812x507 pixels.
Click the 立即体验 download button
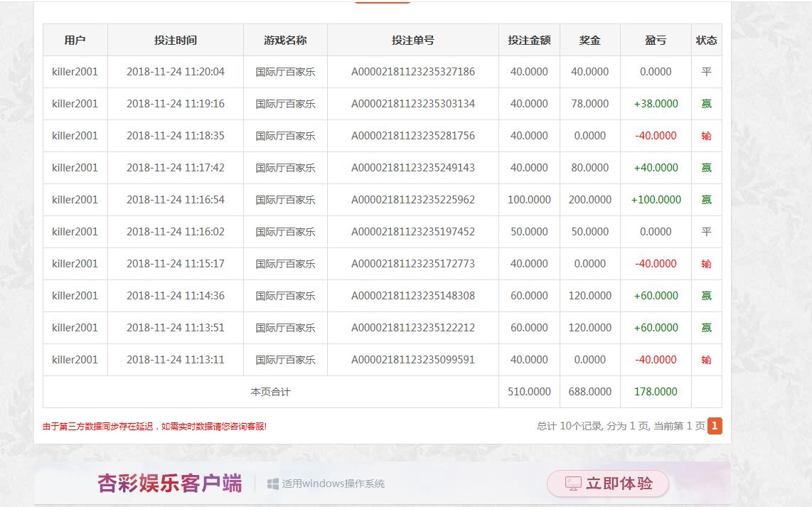pos(608,484)
